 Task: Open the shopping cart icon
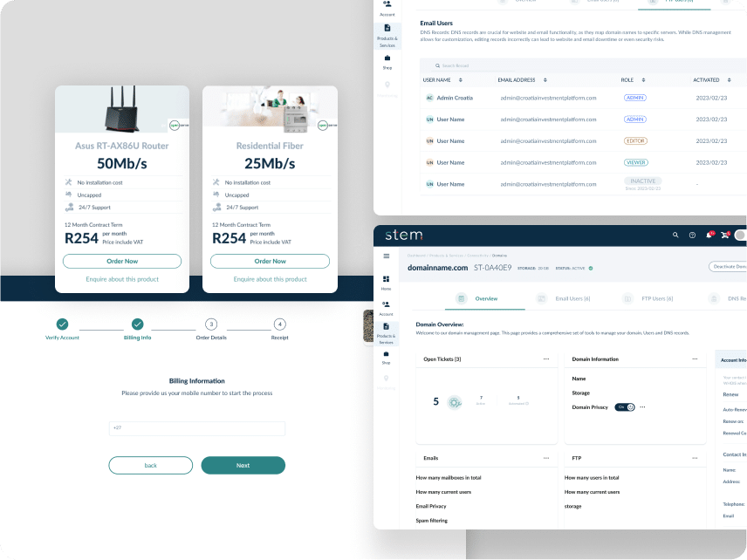click(x=725, y=235)
